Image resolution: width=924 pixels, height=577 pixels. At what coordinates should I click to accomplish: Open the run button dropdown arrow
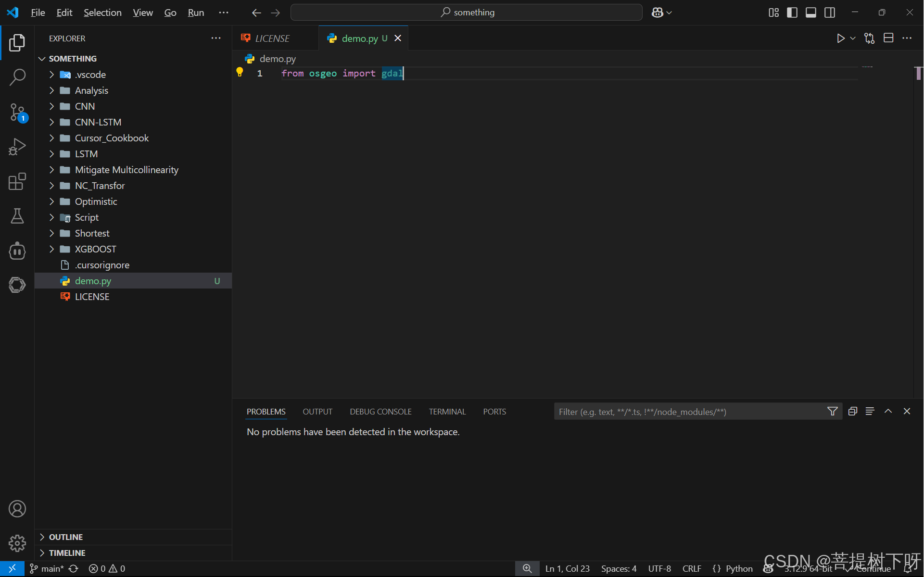[x=853, y=38]
